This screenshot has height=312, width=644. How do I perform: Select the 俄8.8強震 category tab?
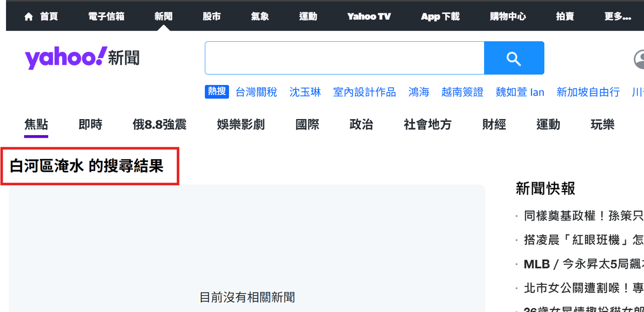(159, 125)
